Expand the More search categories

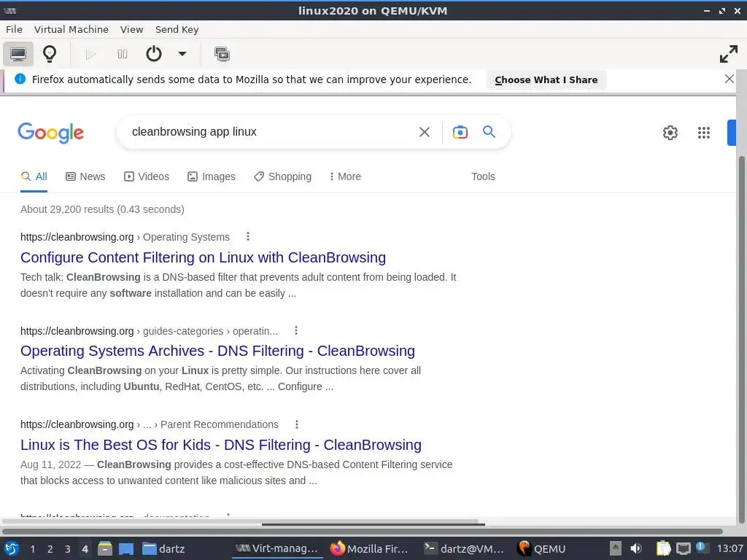(345, 176)
